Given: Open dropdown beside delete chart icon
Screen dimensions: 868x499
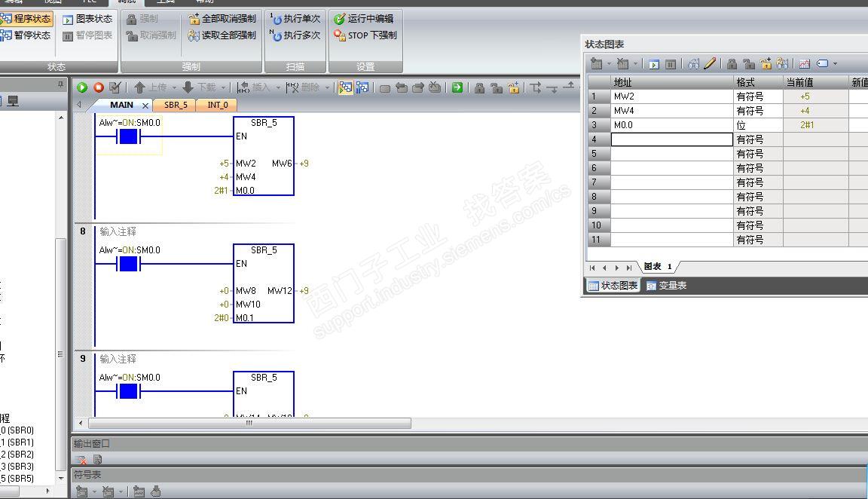Looking at the screenshot, I should (x=635, y=63).
